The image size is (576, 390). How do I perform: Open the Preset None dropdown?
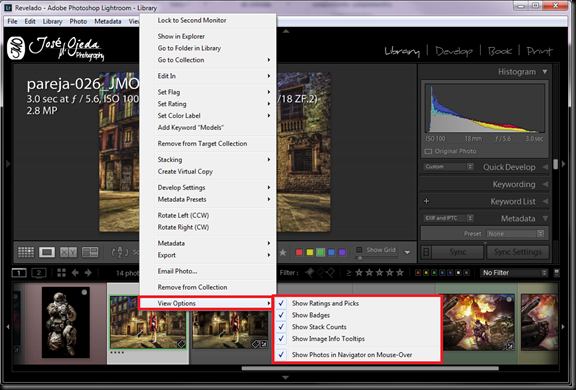[515, 234]
